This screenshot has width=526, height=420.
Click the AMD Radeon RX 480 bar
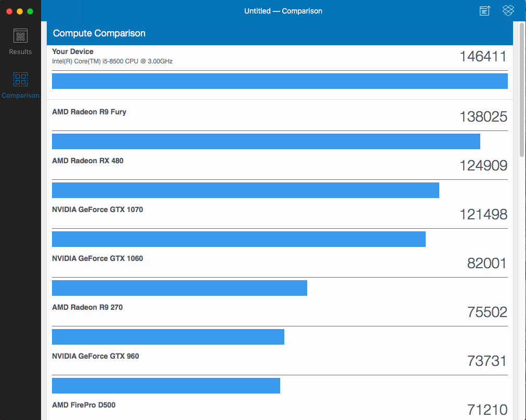pos(245,190)
